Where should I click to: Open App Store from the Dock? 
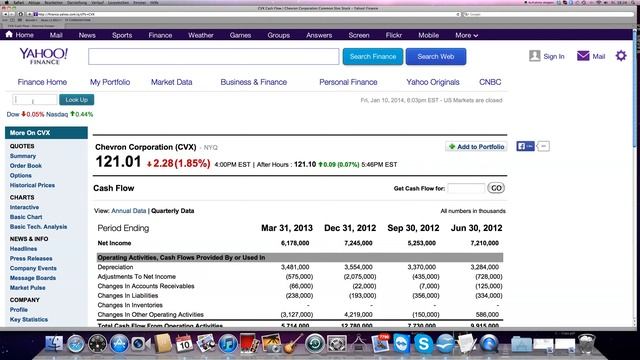point(119,343)
